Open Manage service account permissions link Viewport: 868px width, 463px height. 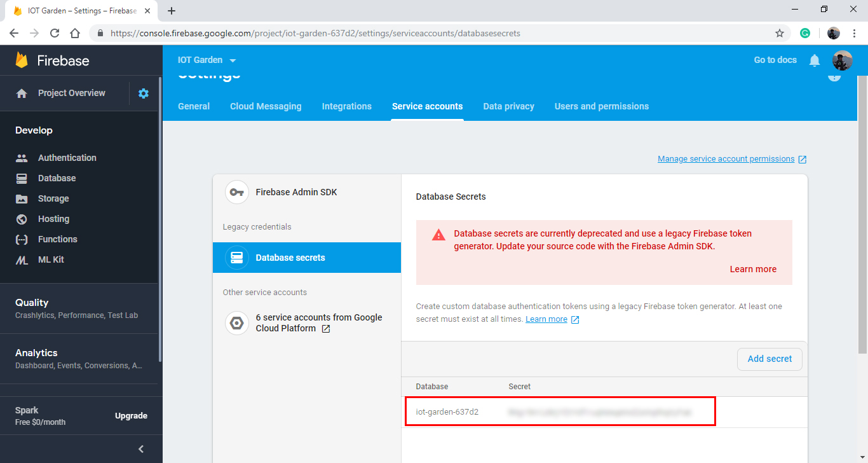(726, 158)
